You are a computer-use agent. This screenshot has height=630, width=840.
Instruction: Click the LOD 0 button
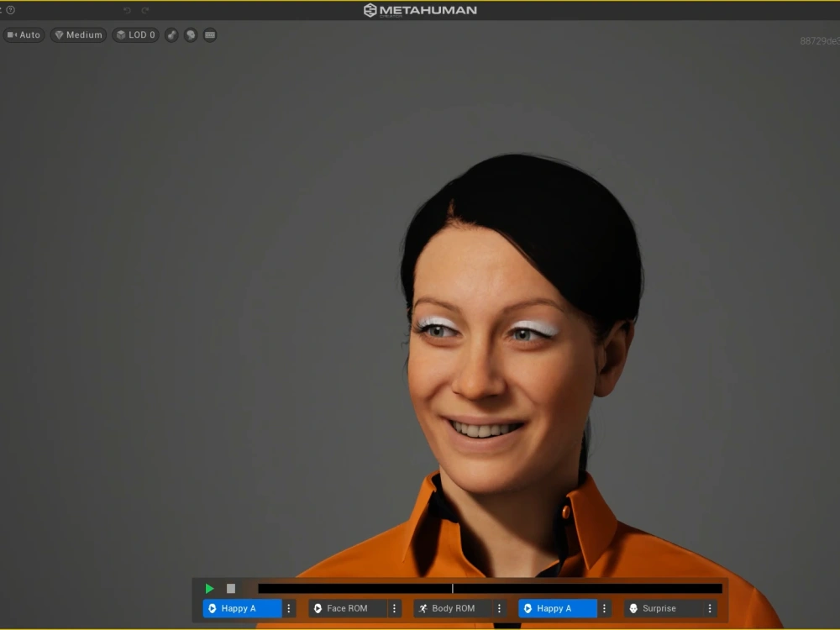(x=135, y=34)
